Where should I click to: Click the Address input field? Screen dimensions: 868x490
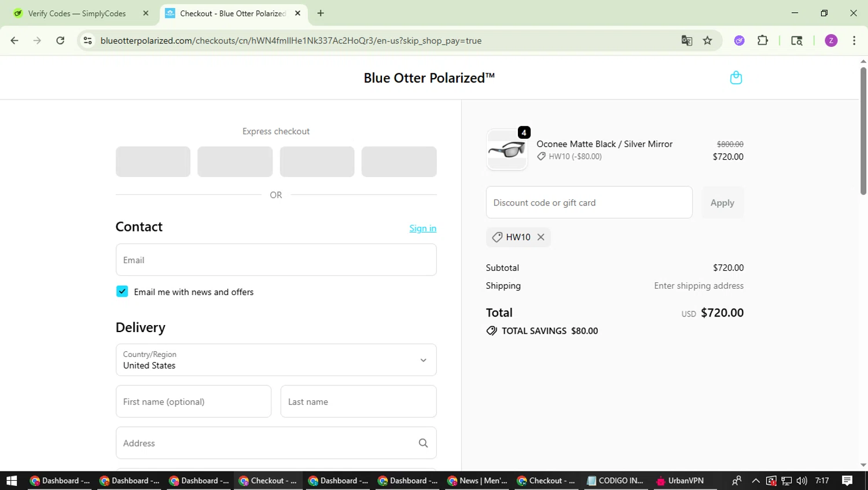(x=276, y=443)
